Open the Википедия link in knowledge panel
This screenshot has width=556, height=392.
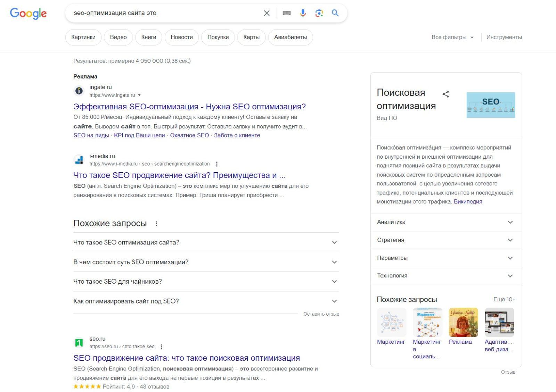468,202
